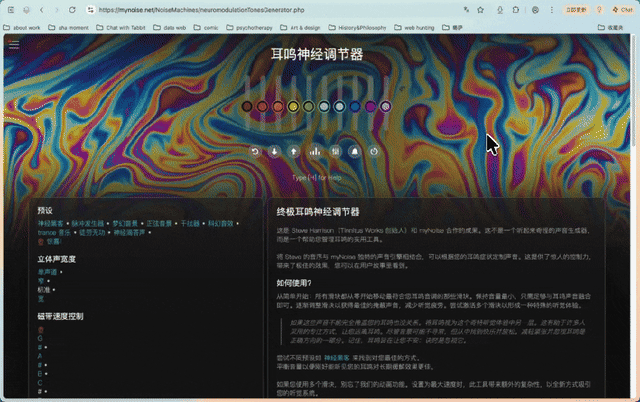
Task: Open the History&Philosophy bookmark folder
Action: 357,28
